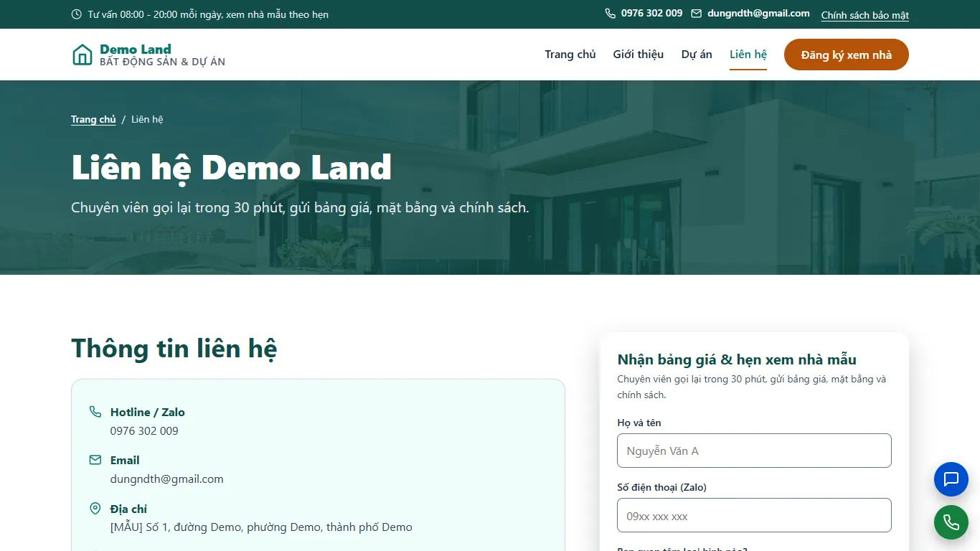Click the Demo Land brand name text

point(136,49)
